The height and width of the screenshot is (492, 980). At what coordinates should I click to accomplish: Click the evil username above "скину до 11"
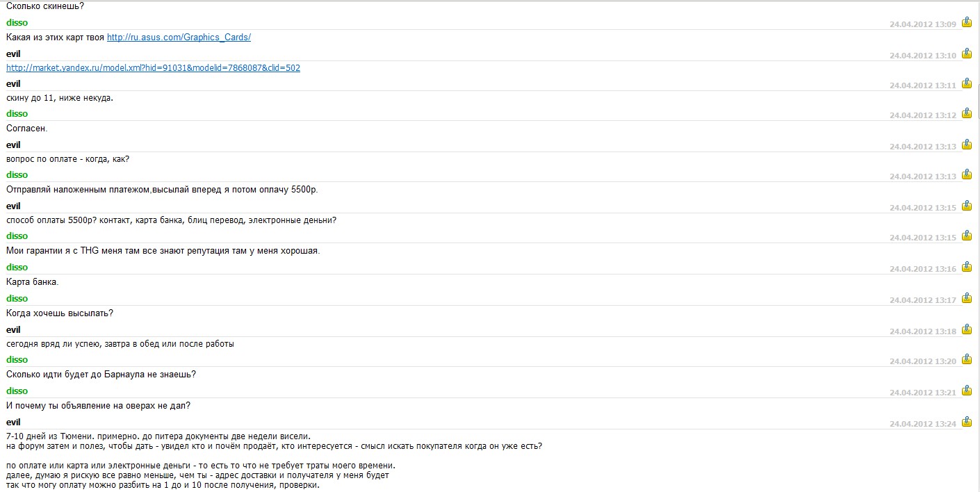[13, 84]
